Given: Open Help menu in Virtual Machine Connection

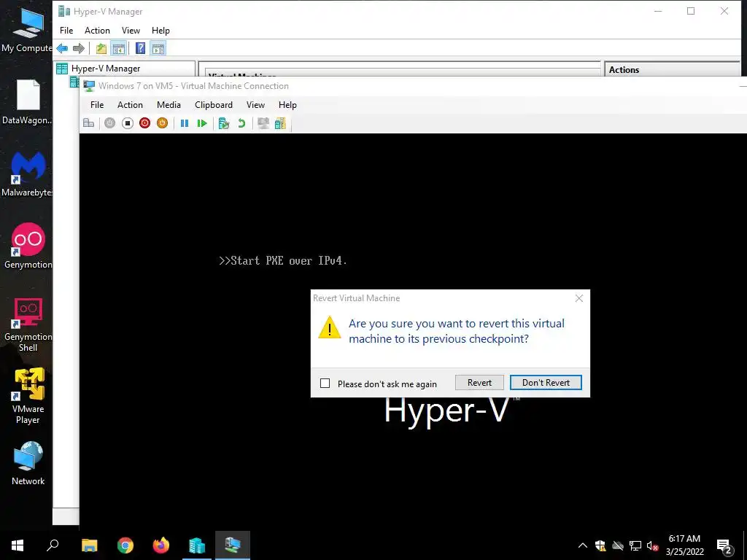Looking at the screenshot, I should pyautogui.click(x=287, y=105).
